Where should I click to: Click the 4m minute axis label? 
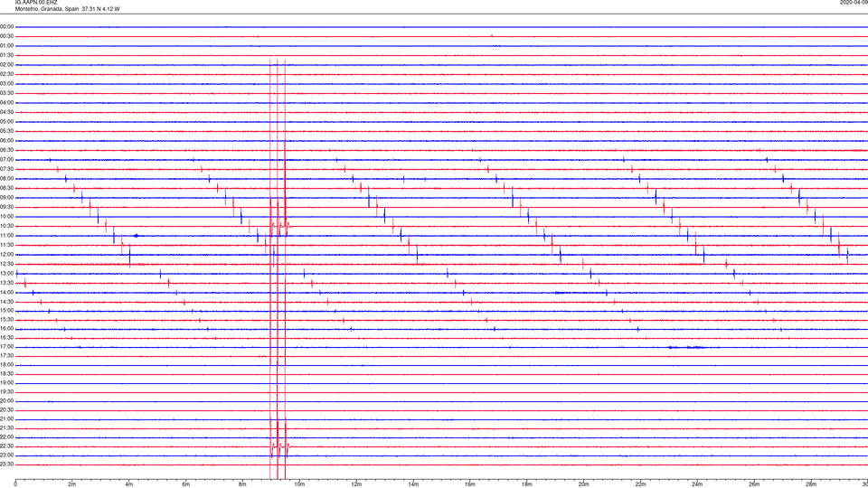click(x=129, y=484)
